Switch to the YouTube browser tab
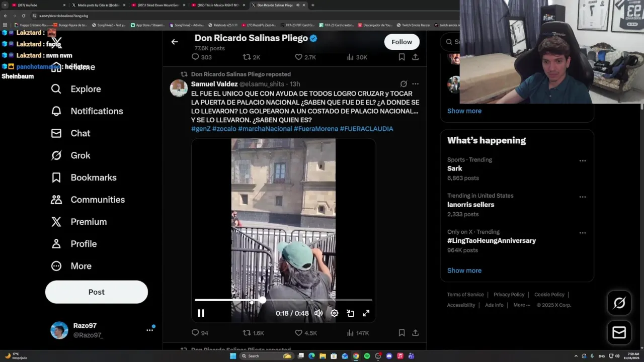This screenshot has width=644, height=362. coord(38,5)
